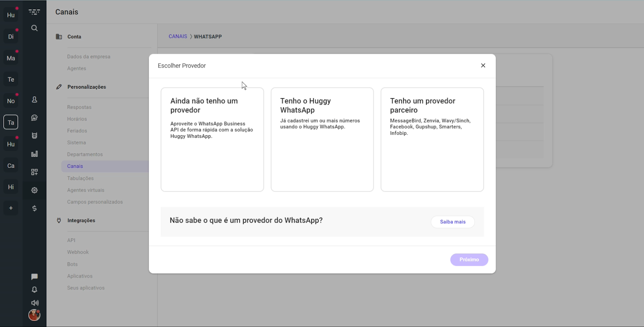Select 'Tenho um provedor parceiro' card

[432, 139]
